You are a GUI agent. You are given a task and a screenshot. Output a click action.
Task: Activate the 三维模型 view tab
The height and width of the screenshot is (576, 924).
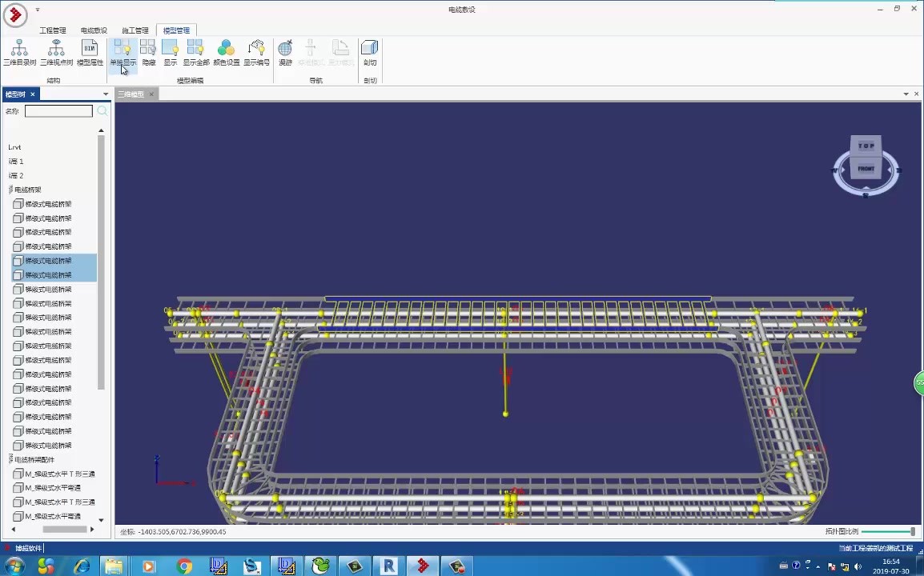tap(131, 94)
